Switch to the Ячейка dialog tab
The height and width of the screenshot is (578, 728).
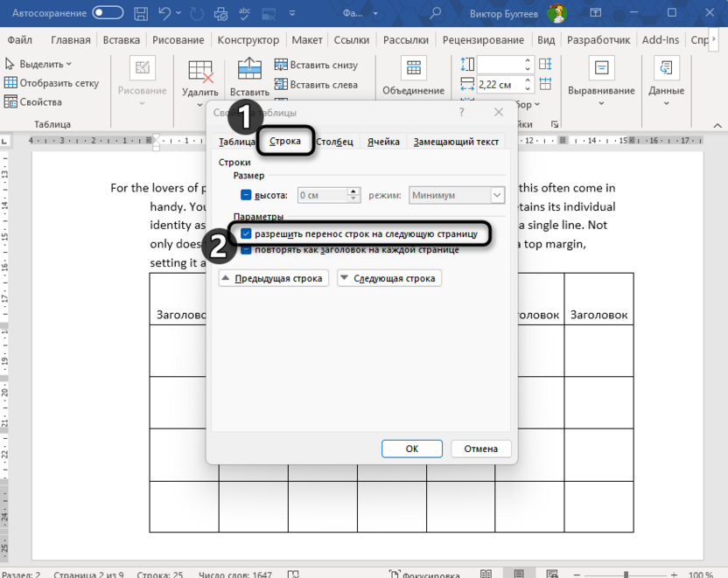click(x=383, y=142)
